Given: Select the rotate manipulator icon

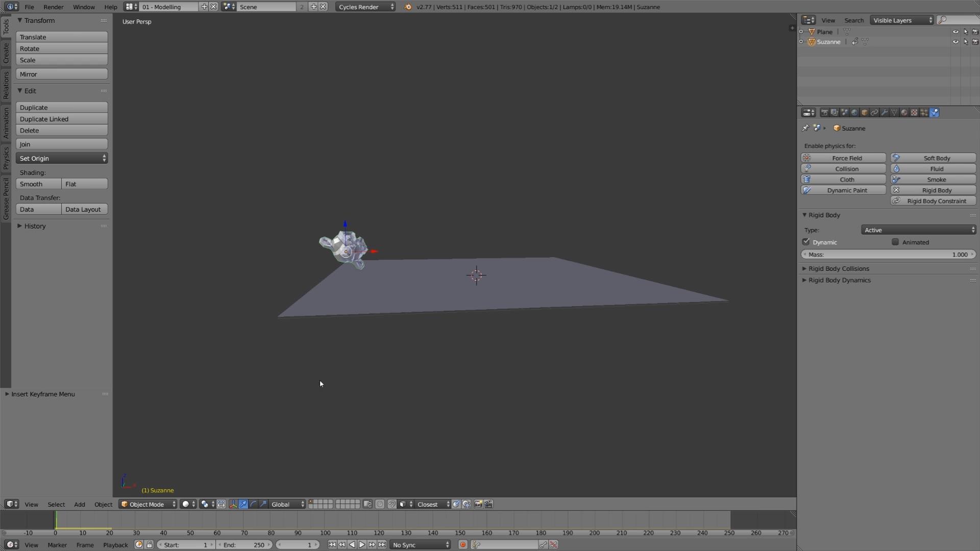Looking at the screenshot, I should point(253,505).
